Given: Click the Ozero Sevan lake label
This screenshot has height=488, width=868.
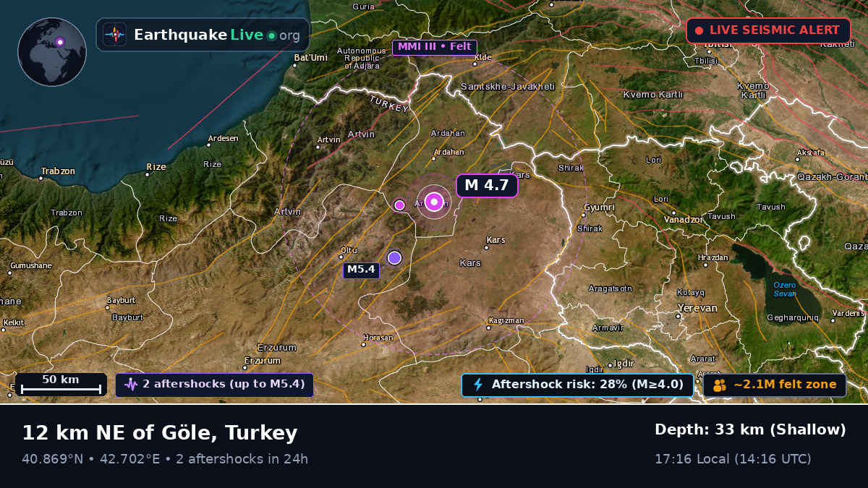Looking at the screenshot, I should point(785,289).
